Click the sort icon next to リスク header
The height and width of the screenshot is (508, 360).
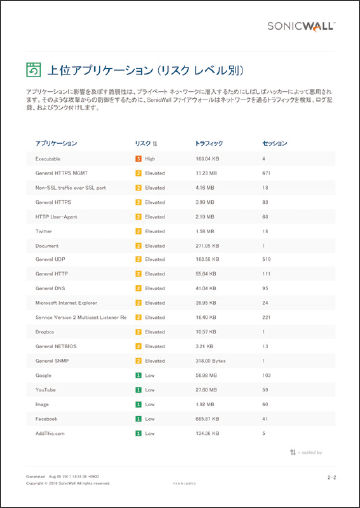(155, 144)
